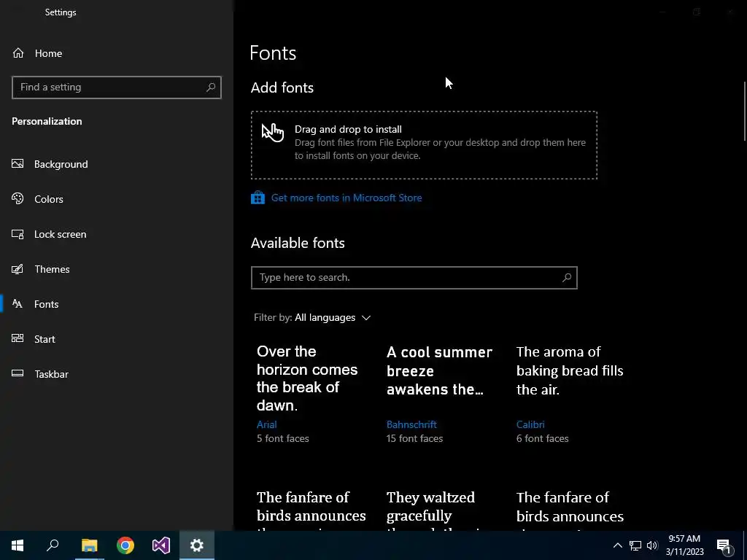Click the Taskbar bar icon
The image size is (747, 560).
18,373
